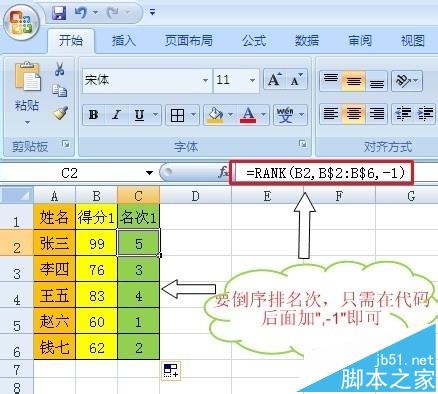Expand font color palette arrow
Screen dimensions: 438x394
coord(263,115)
